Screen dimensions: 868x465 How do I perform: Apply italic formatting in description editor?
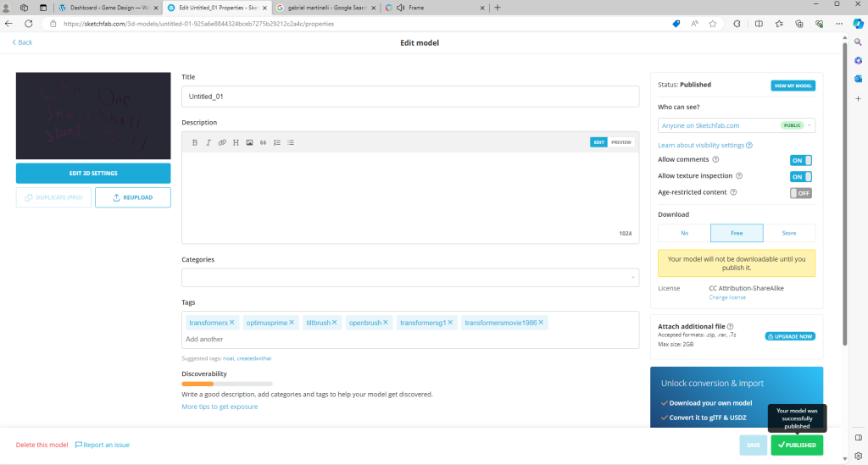[x=208, y=142]
